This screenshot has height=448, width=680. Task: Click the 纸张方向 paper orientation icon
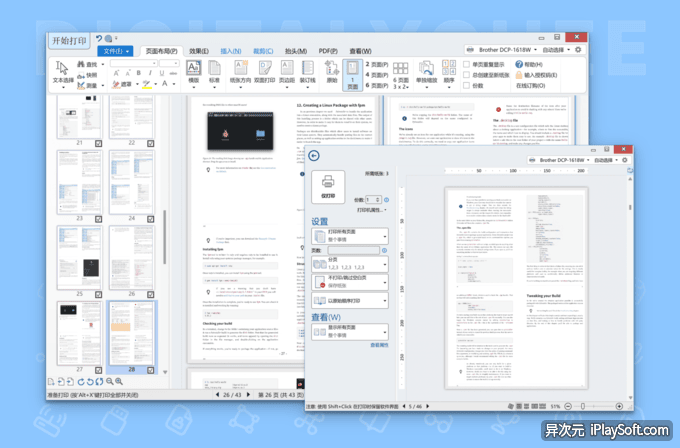pyautogui.click(x=240, y=68)
